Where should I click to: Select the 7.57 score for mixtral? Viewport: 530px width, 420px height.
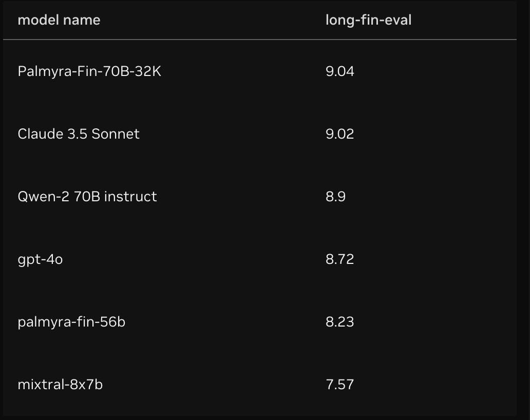tap(339, 385)
